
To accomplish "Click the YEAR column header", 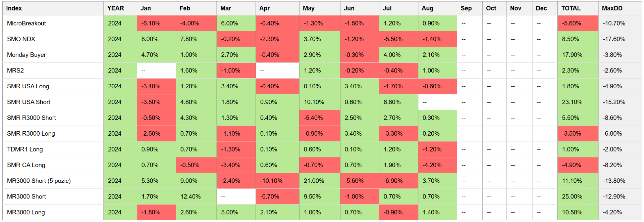I will point(116,8).
